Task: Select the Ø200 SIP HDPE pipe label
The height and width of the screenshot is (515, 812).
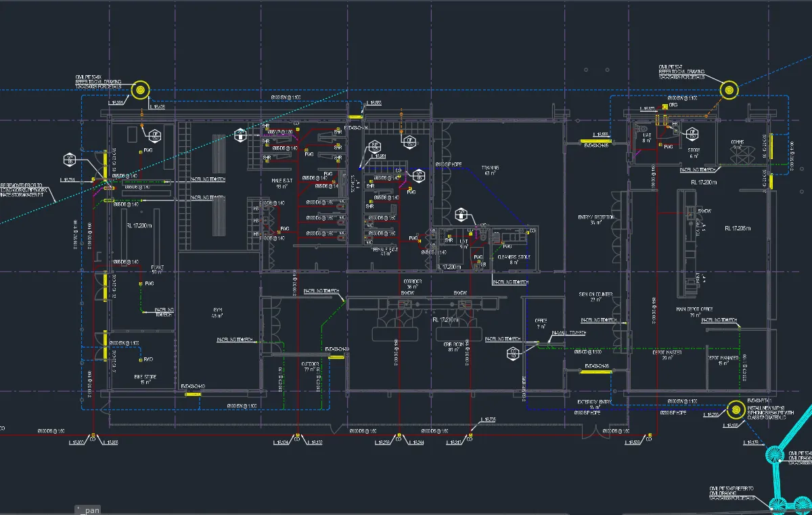Action: [x=673, y=413]
